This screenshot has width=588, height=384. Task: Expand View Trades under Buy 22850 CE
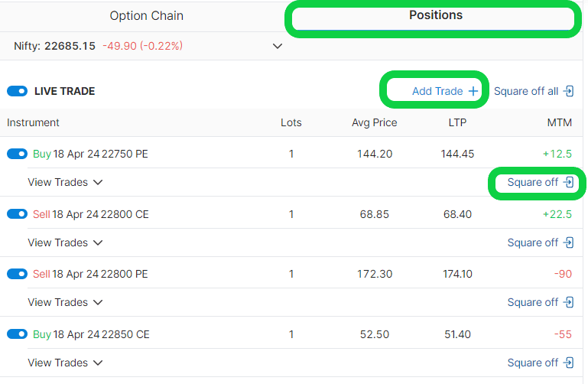point(65,363)
